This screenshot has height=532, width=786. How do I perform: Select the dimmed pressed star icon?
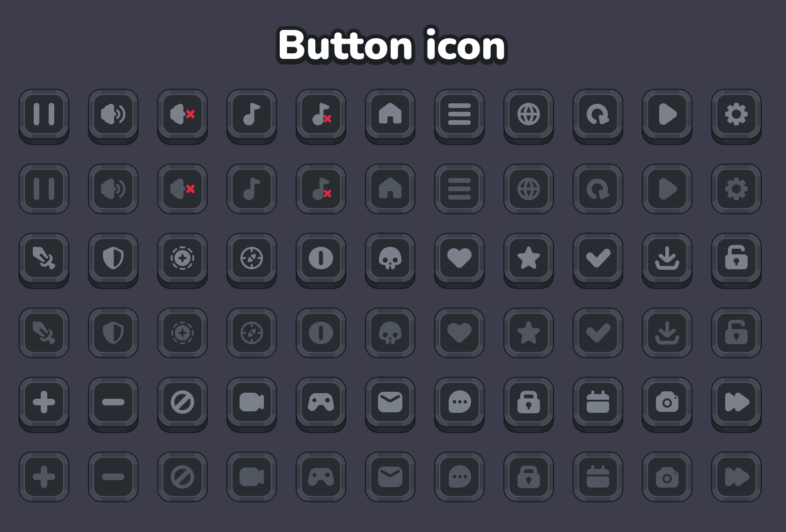tap(529, 333)
